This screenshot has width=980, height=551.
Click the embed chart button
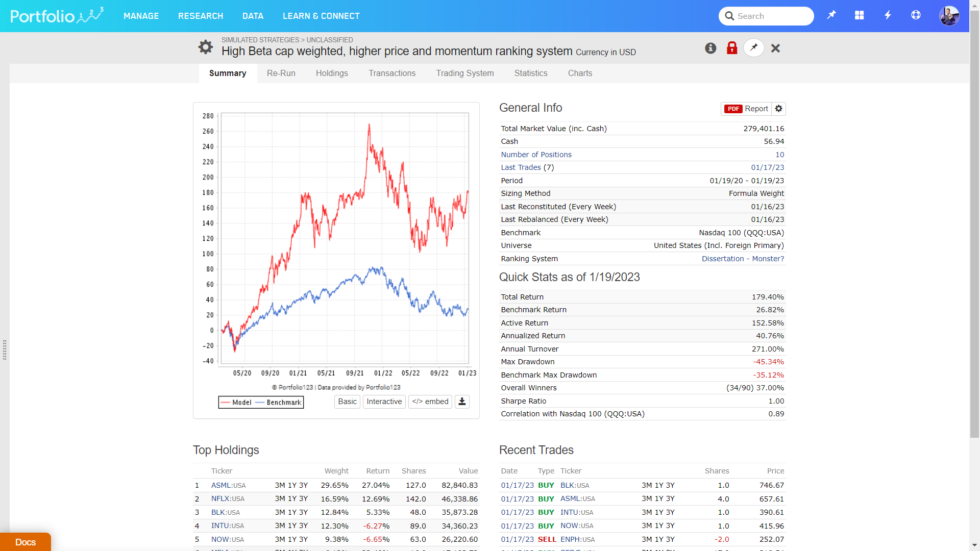pos(430,402)
